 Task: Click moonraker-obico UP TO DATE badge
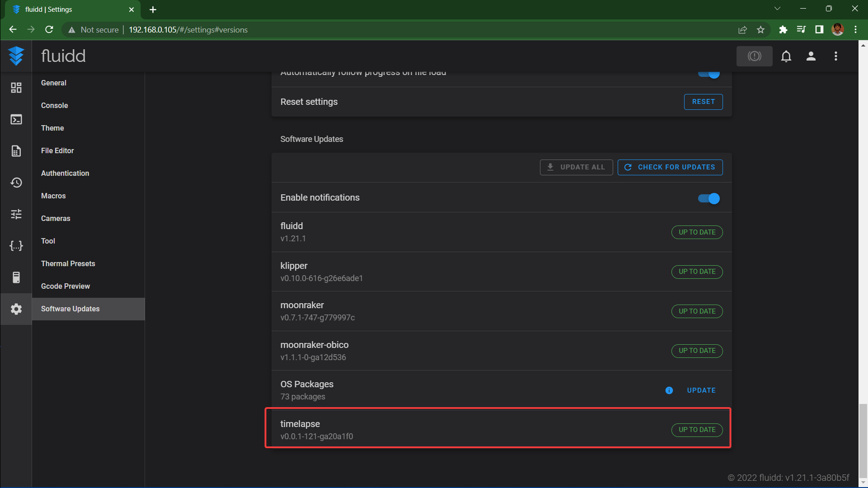[697, 351]
